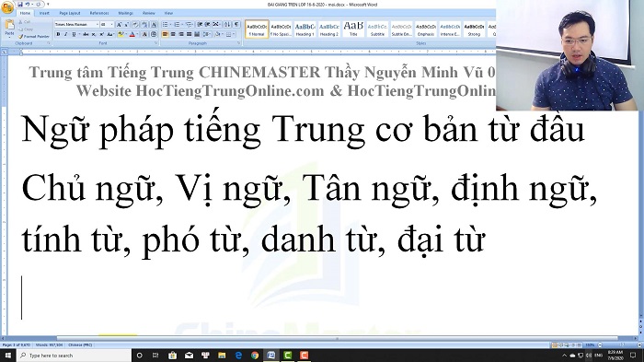644x362 pixels.
Task: Open the Insert ribbon tab
Action: [44, 13]
